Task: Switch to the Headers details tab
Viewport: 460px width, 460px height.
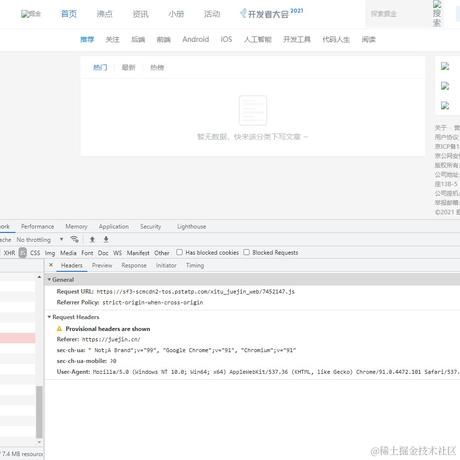Action: (72, 266)
